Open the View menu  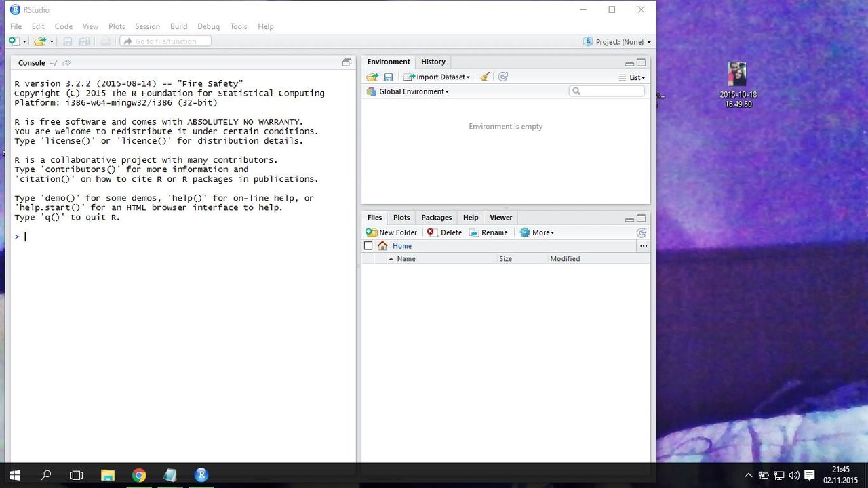tap(91, 26)
